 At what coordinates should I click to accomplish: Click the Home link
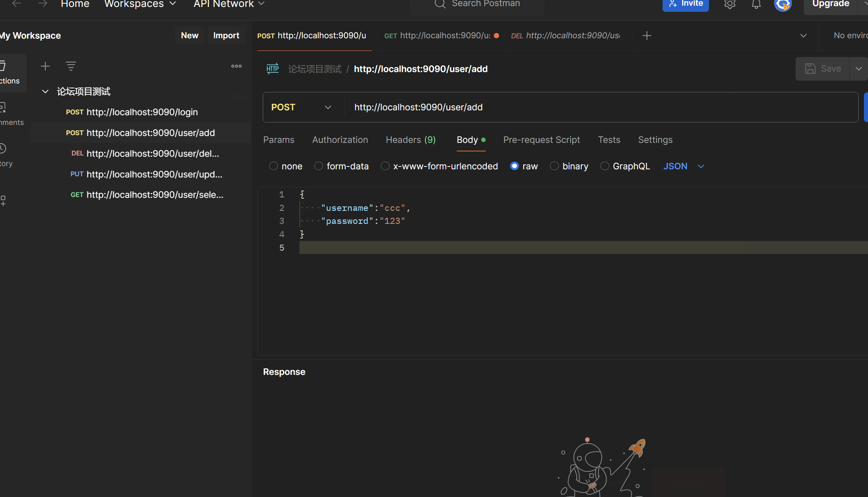coord(75,4)
